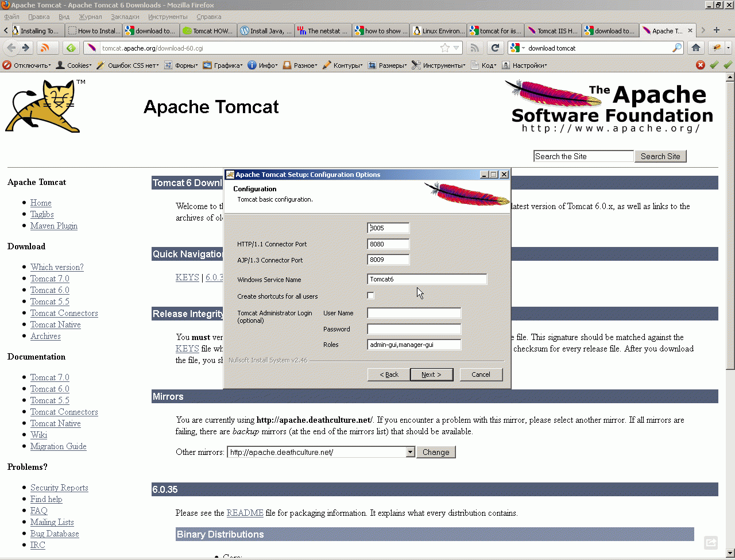Toggle Create shortcuts for all users checkbox
Image resolution: width=735 pixels, height=560 pixels.
(370, 296)
